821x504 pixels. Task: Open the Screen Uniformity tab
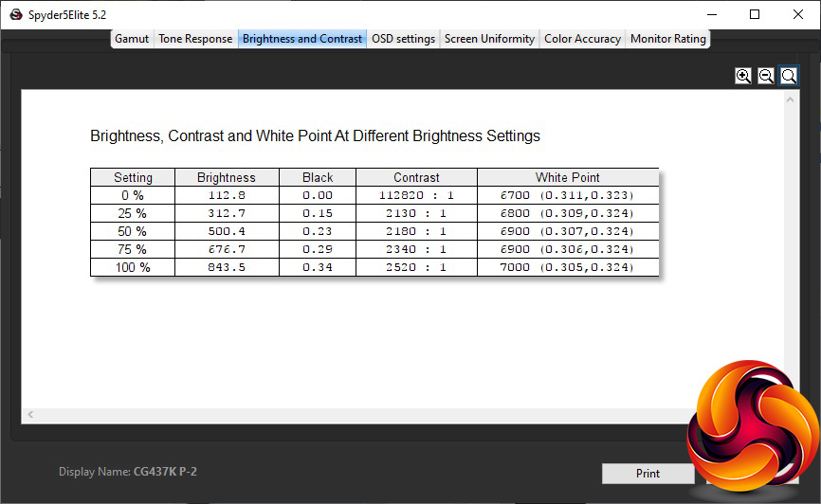click(x=489, y=39)
